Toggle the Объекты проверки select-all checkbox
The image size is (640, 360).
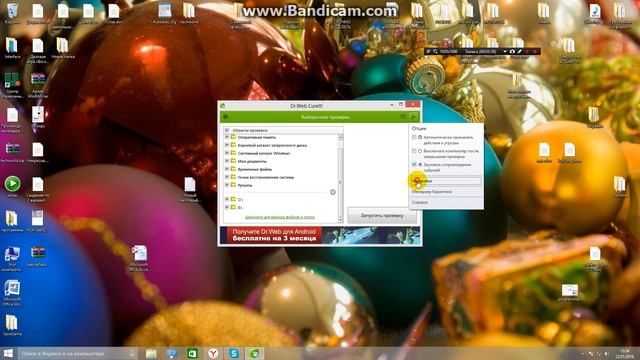[227, 130]
